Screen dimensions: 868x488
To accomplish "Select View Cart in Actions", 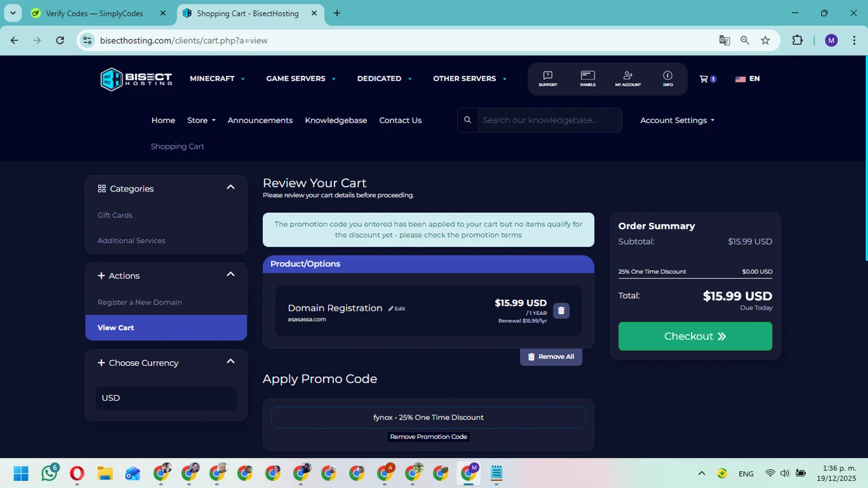I will pyautogui.click(x=166, y=328).
